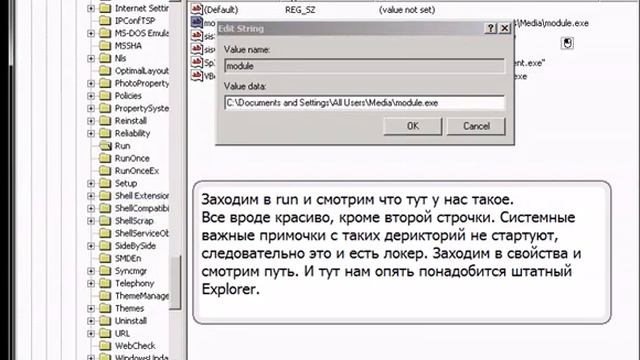
Task: Cancel the Edit String dialog
Action: pyautogui.click(x=476, y=126)
